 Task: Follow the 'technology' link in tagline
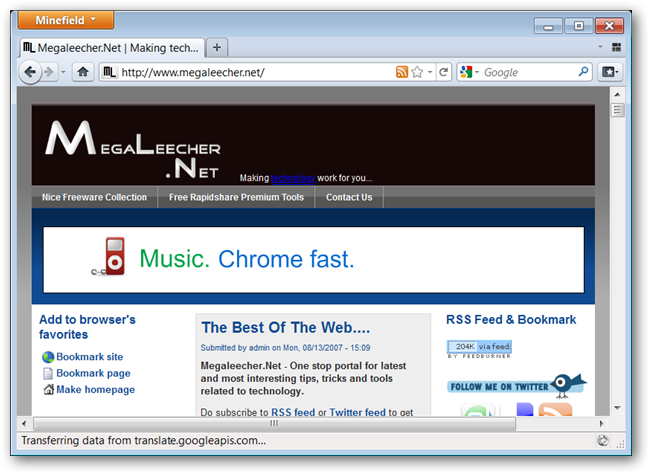click(293, 178)
